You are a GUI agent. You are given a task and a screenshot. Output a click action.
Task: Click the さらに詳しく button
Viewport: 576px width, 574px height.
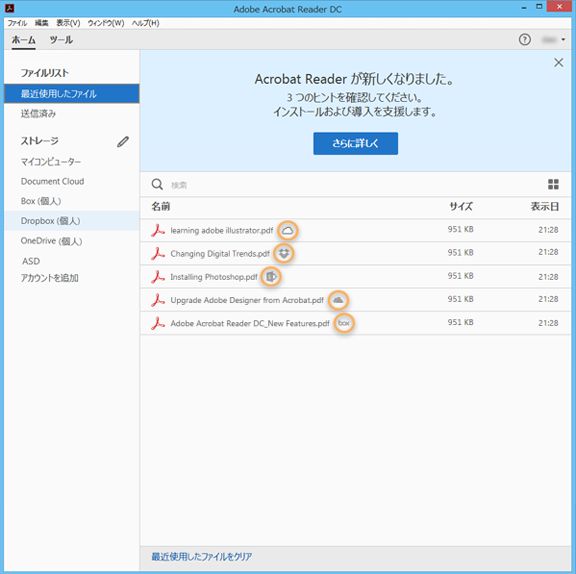355,143
